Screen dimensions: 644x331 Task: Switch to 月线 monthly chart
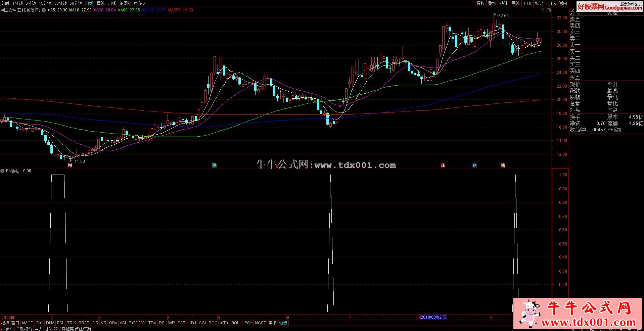[112, 3]
